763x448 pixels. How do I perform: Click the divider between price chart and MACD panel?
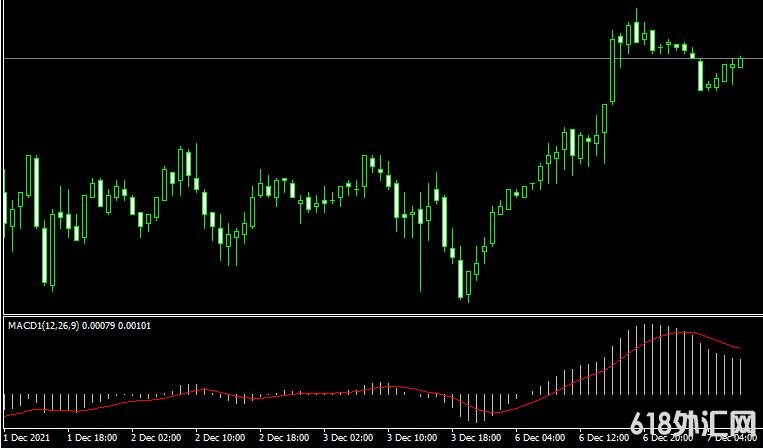point(380,315)
